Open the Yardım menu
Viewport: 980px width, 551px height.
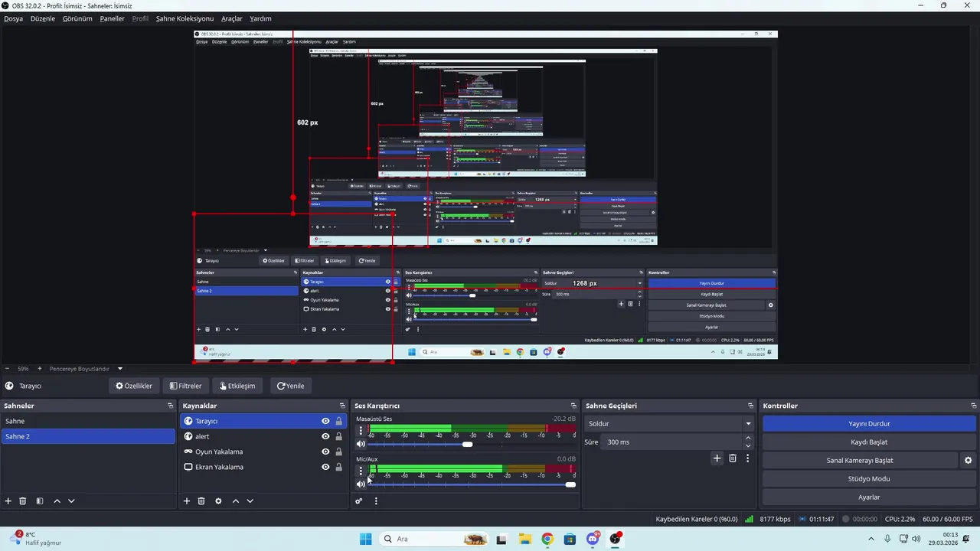click(260, 18)
